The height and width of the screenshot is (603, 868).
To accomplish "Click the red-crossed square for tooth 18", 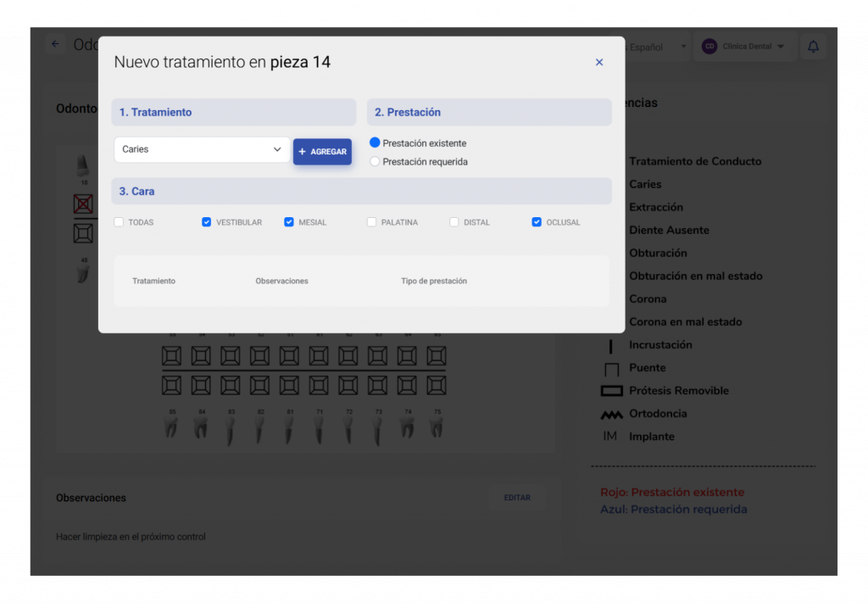I will [x=83, y=204].
